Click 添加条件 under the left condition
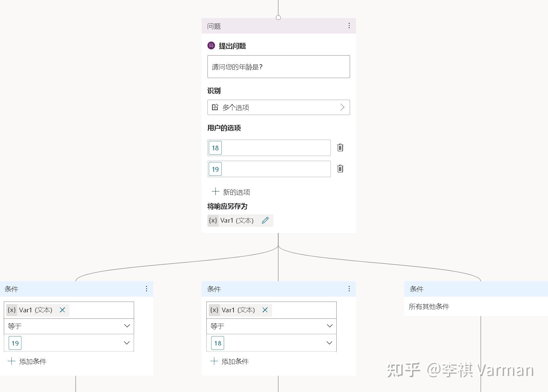The width and height of the screenshot is (548, 392). [27, 361]
